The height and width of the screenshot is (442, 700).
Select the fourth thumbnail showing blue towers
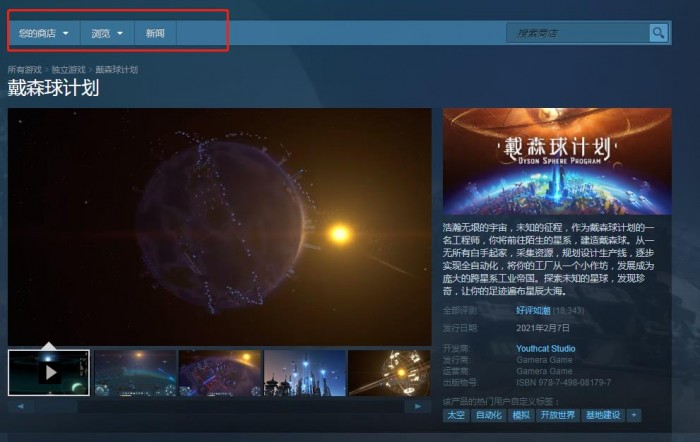[x=305, y=373]
